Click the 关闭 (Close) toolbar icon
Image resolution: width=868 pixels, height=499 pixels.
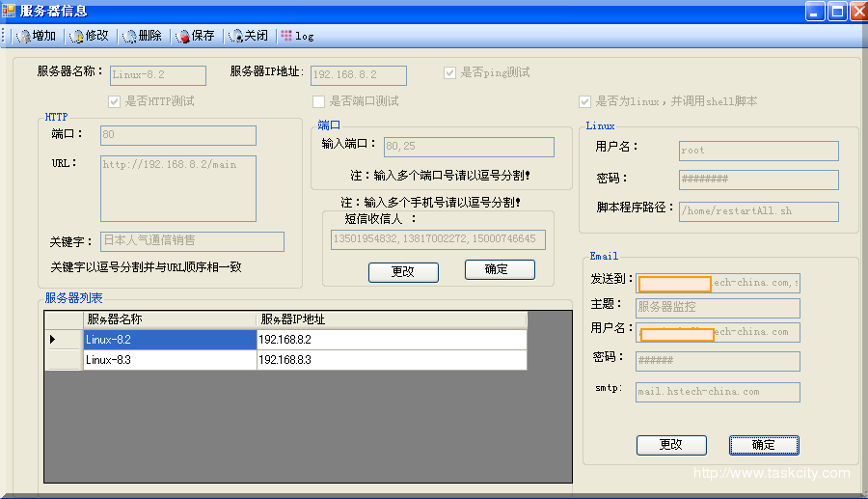click(235, 36)
